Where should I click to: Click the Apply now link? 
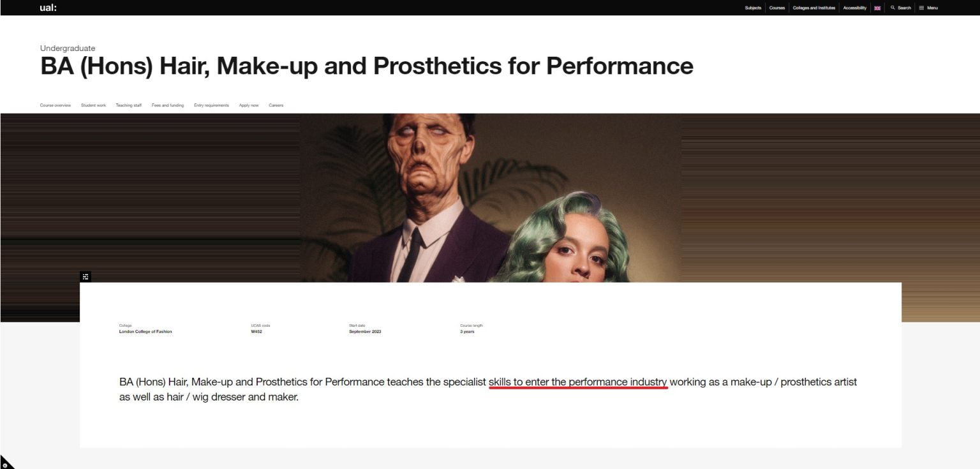[x=249, y=105]
